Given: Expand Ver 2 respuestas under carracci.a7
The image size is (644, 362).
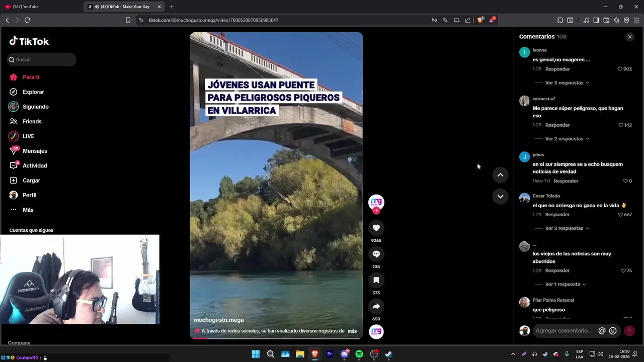Looking at the screenshot, I should [x=567, y=139].
